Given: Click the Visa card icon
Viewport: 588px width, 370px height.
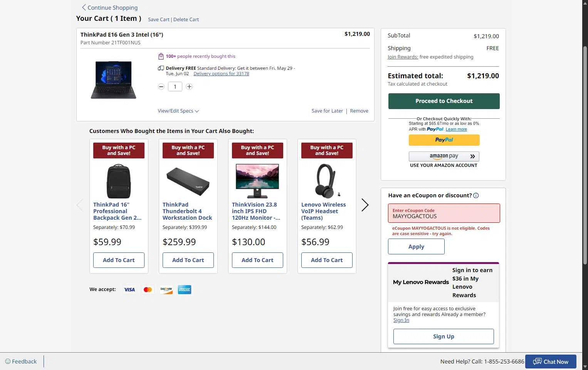Looking at the screenshot, I should click(x=129, y=290).
